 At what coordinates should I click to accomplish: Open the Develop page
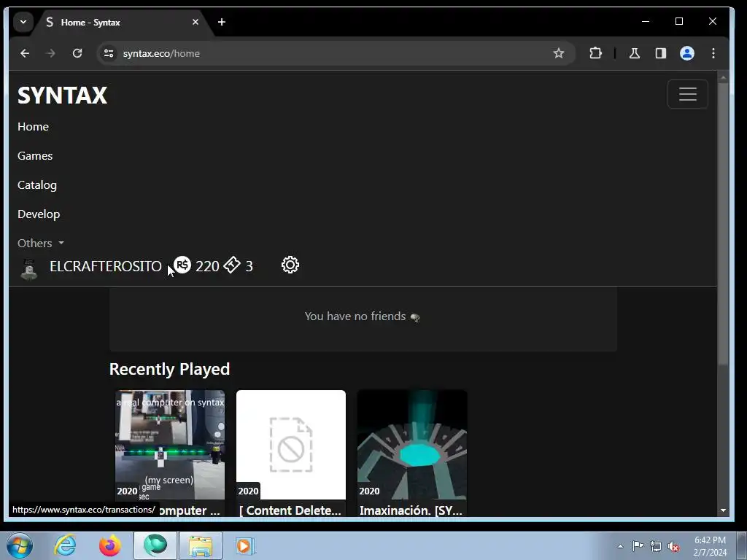(x=39, y=214)
